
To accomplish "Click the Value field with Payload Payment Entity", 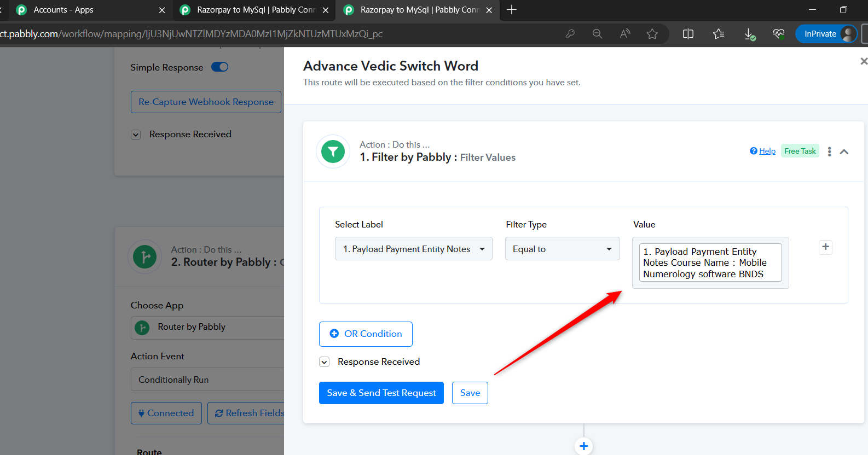I will tap(710, 262).
